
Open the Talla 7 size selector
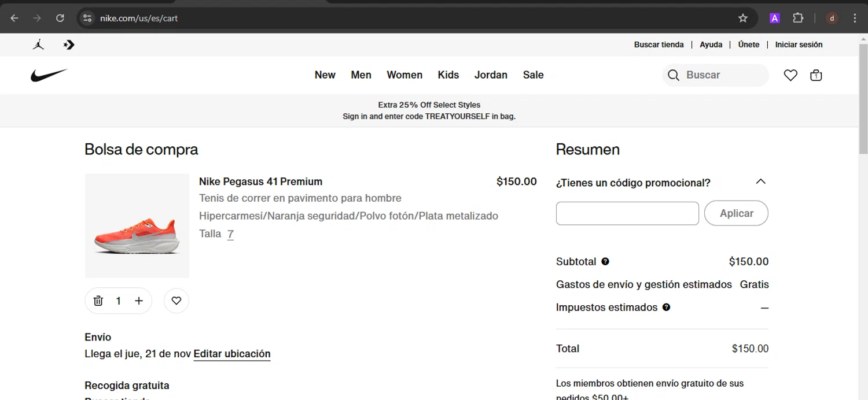click(x=230, y=234)
